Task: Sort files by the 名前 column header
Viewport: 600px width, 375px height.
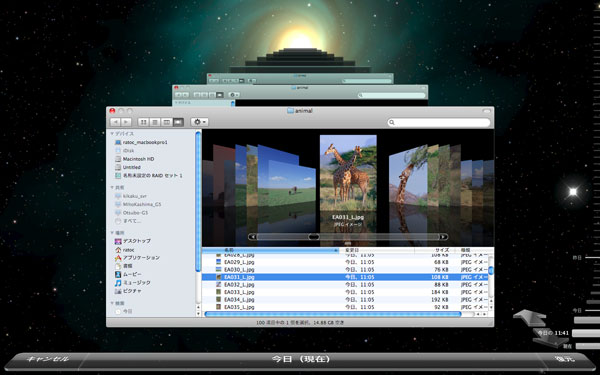Action: pos(270,250)
